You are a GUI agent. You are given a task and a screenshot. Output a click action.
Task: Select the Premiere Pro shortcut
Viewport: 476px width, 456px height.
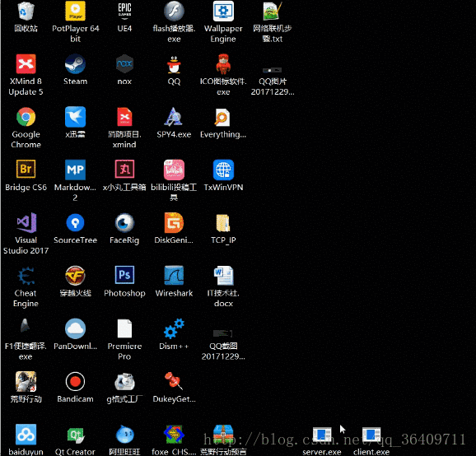124,328
